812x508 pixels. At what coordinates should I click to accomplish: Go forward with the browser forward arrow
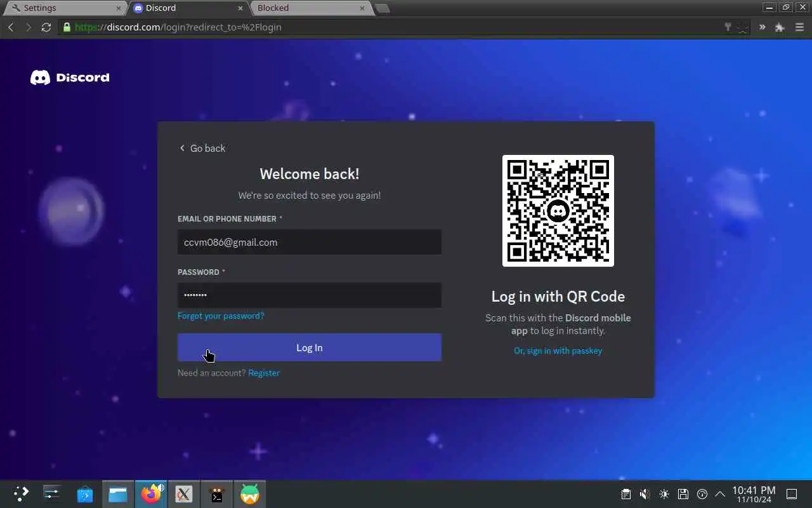(x=28, y=27)
